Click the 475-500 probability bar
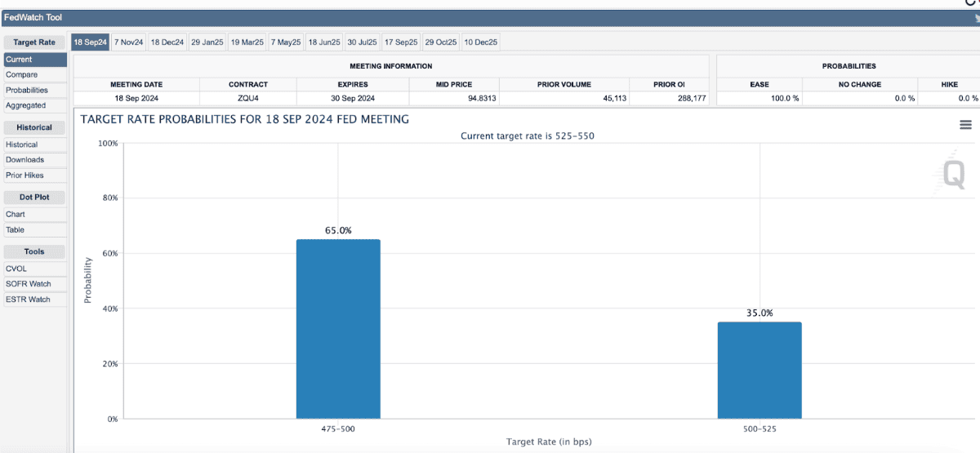Viewport: 980px width, 453px height. [x=338, y=329]
